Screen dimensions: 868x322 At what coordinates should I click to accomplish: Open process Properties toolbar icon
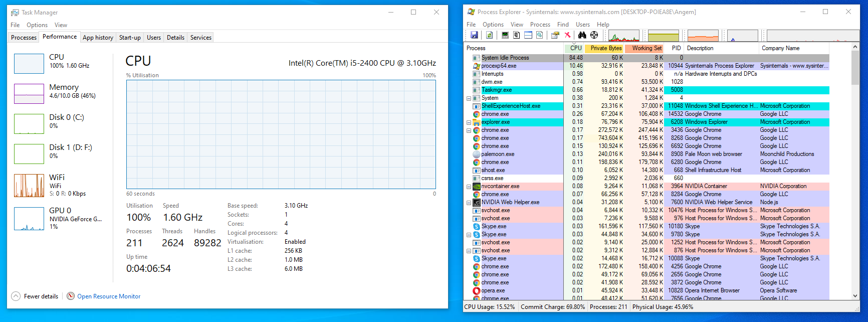[x=555, y=35]
